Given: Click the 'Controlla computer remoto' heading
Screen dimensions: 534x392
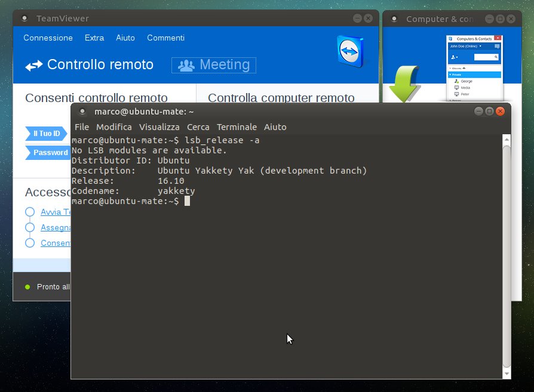Looking at the screenshot, I should (x=281, y=98).
